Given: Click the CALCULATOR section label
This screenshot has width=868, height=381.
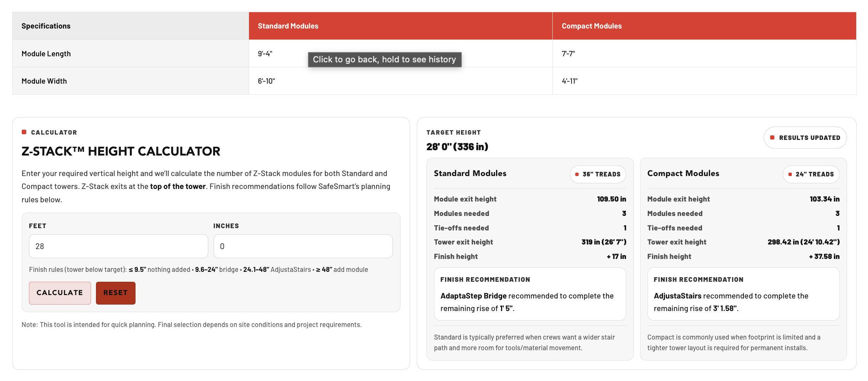Looking at the screenshot, I should pos(54,132).
